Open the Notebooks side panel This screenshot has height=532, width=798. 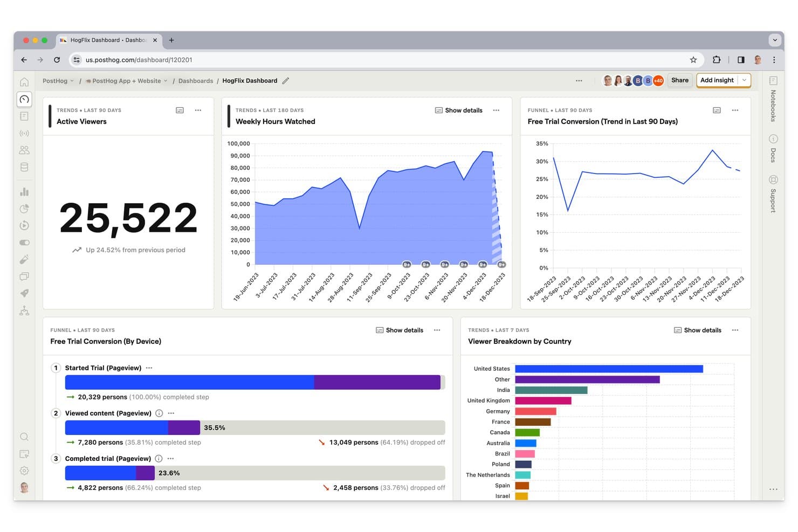773,99
